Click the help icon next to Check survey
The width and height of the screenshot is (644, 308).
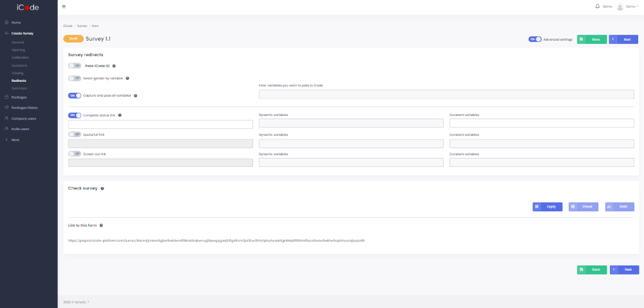102,189
